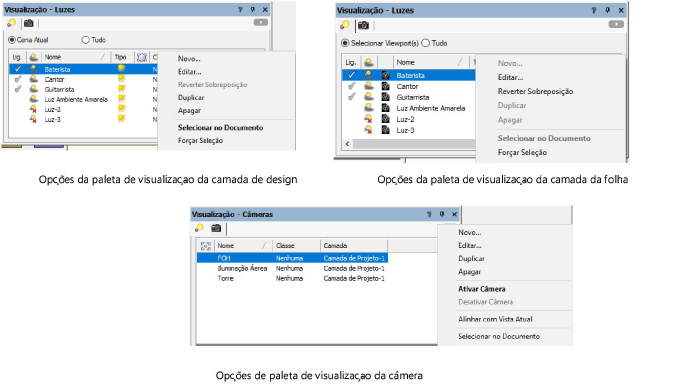Select Iluminação Aérea camera row

click(x=292, y=268)
